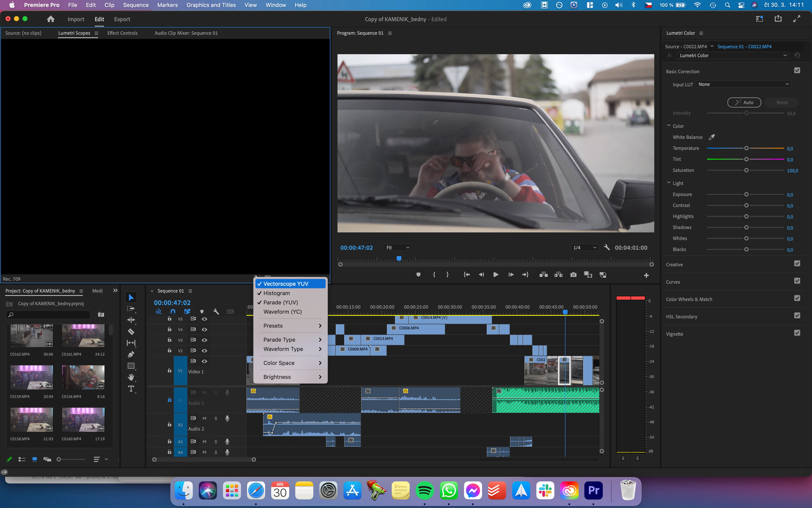Select Waveform (YC) from the menu

291,312
